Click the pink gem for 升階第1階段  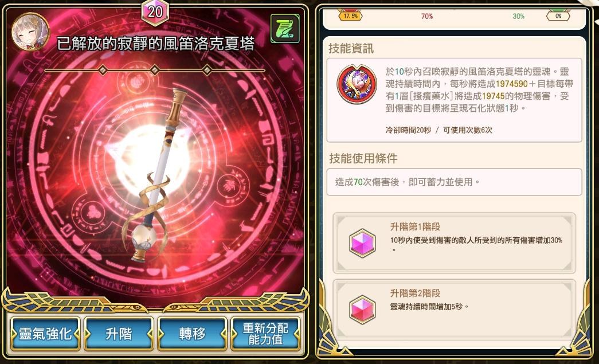click(362, 242)
